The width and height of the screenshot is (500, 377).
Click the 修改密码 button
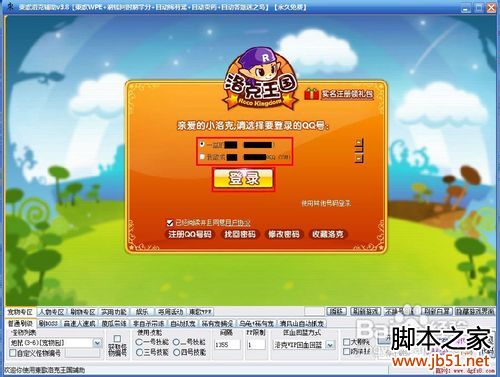pyautogui.click(x=284, y=234)
